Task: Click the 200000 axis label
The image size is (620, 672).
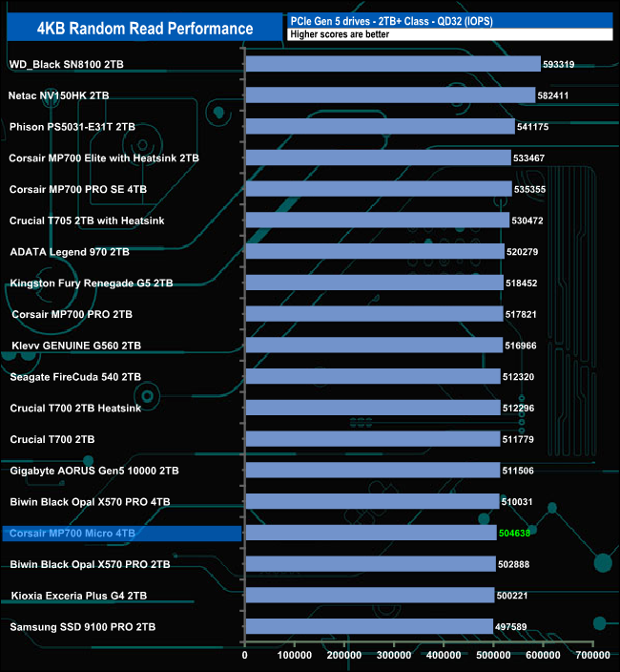Action: 343,655
